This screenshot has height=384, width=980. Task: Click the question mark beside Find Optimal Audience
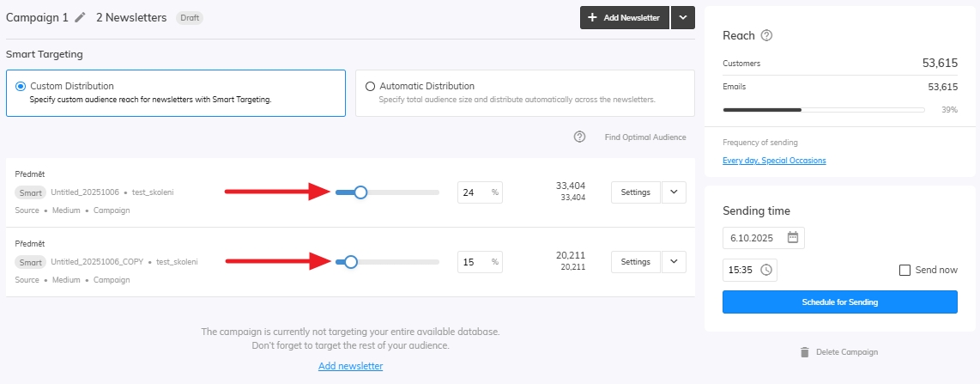click(x=579, y=137)
